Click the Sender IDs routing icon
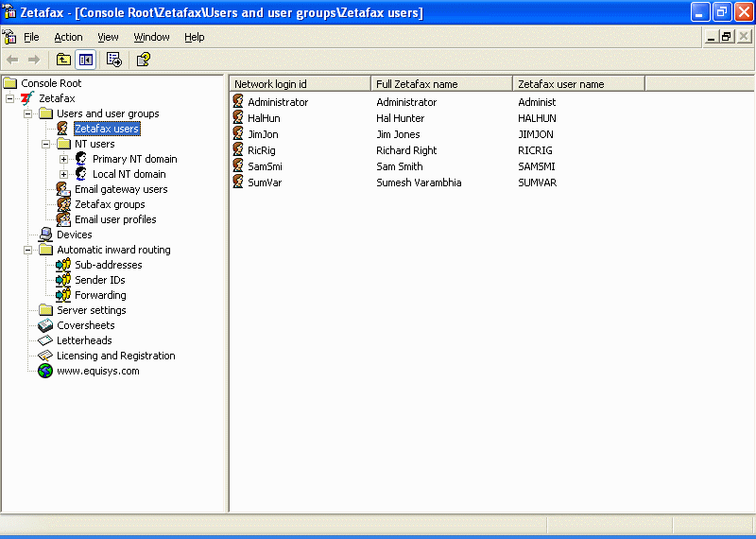 pyautogui.click(x=63, y=280)
